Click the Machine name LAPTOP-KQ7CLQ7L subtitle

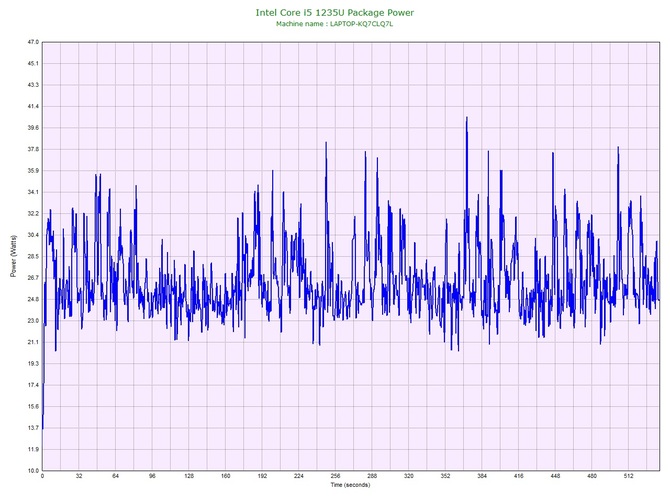[334, 24]
